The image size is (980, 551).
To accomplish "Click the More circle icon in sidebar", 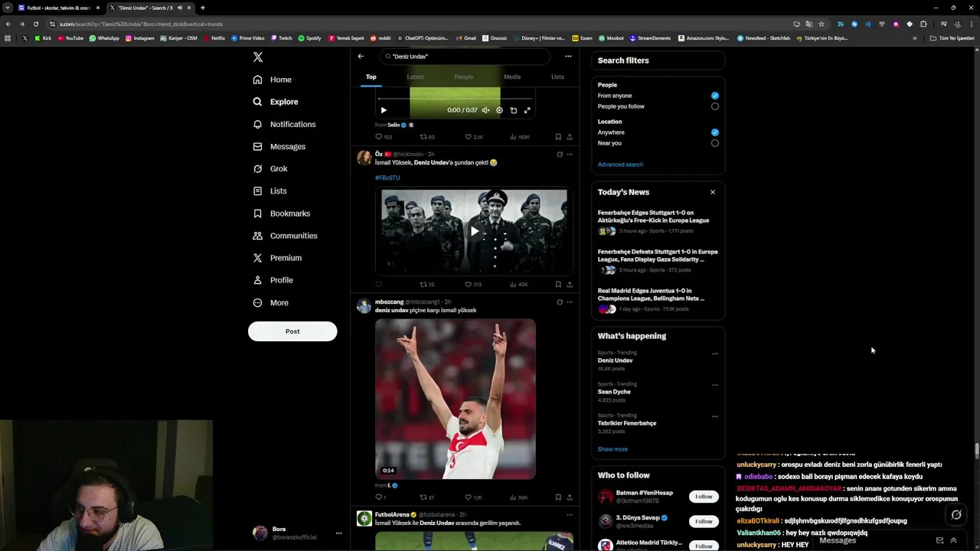I will point(257,302).
